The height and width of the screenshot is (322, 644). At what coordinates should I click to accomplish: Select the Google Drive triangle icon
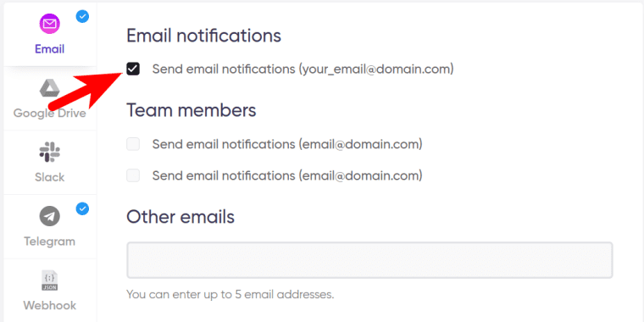[50, 89]
